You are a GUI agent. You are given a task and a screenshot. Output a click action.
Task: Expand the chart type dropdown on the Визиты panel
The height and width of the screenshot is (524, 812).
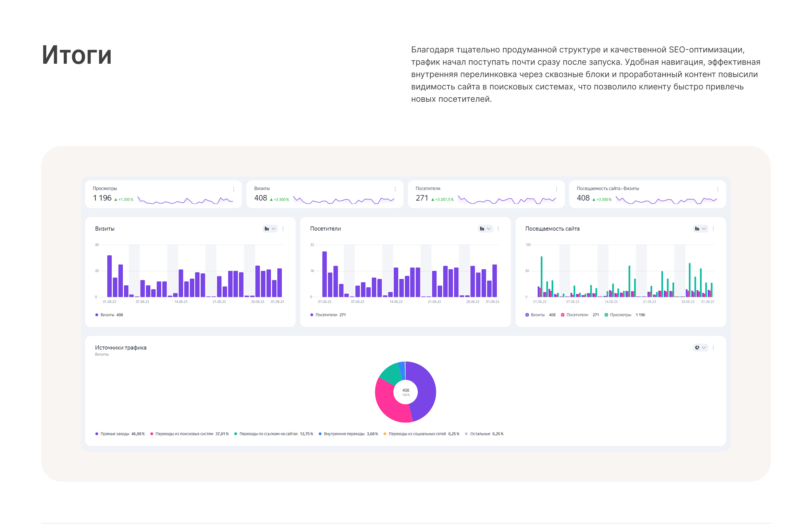click(x=270, y=229)
